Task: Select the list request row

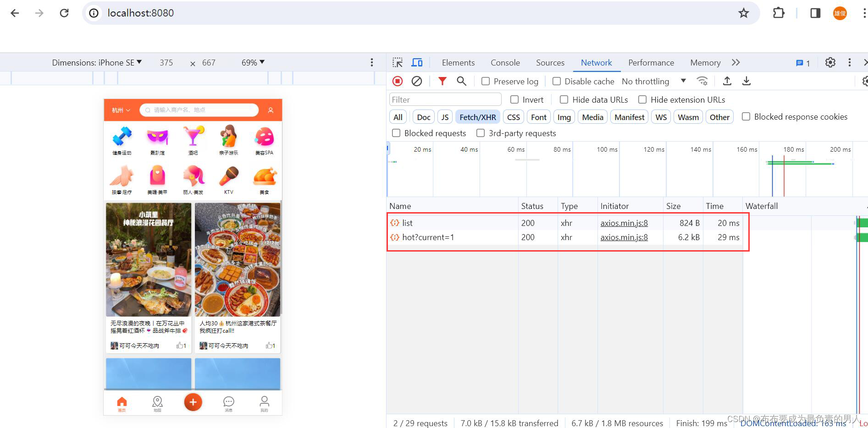Action: 565,223
